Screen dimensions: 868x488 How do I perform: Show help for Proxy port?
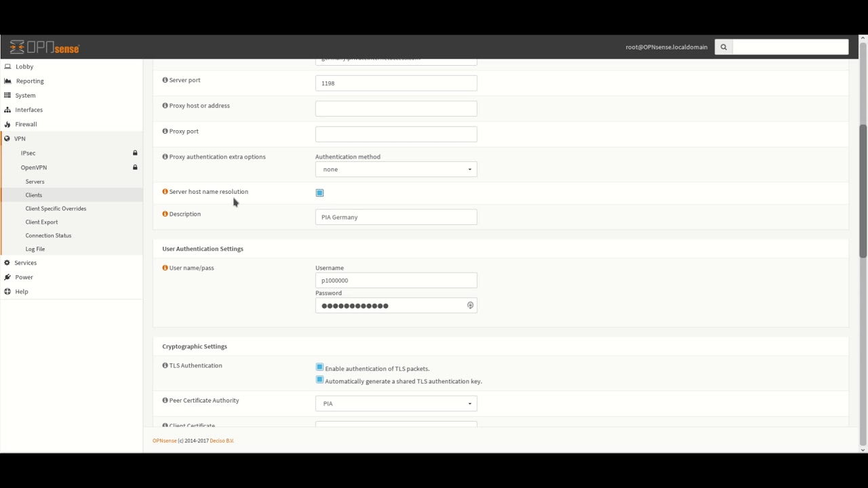165,131
